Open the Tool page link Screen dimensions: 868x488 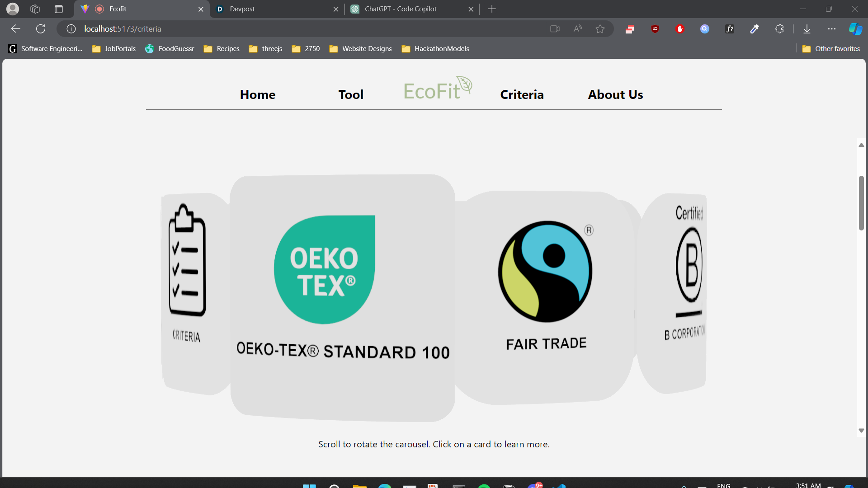click(x=351, y=94)
